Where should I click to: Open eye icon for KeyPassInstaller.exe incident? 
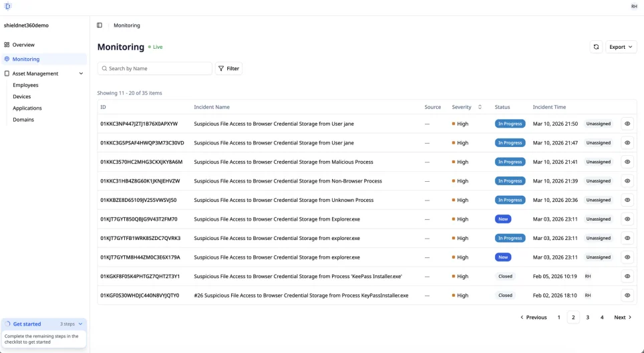click(627, 296)
